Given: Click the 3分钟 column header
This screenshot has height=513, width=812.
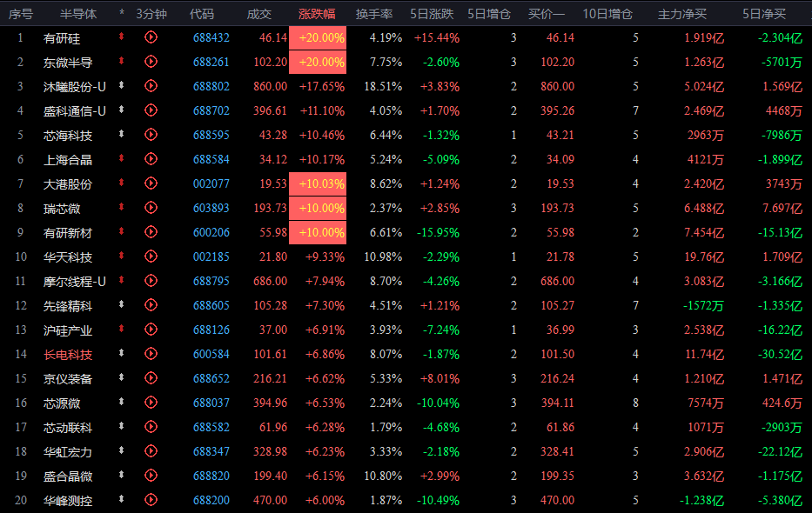Looking at the screenshot, I should tap(151, 14).
